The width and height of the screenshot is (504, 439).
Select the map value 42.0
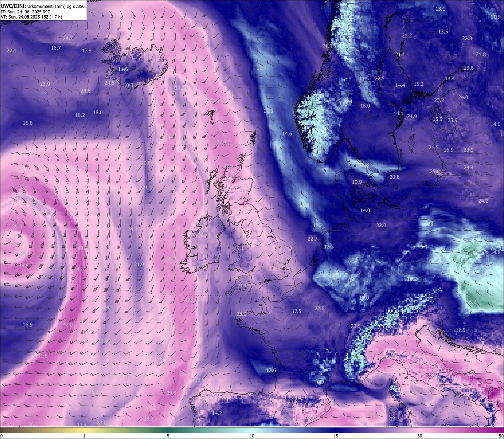68,324
